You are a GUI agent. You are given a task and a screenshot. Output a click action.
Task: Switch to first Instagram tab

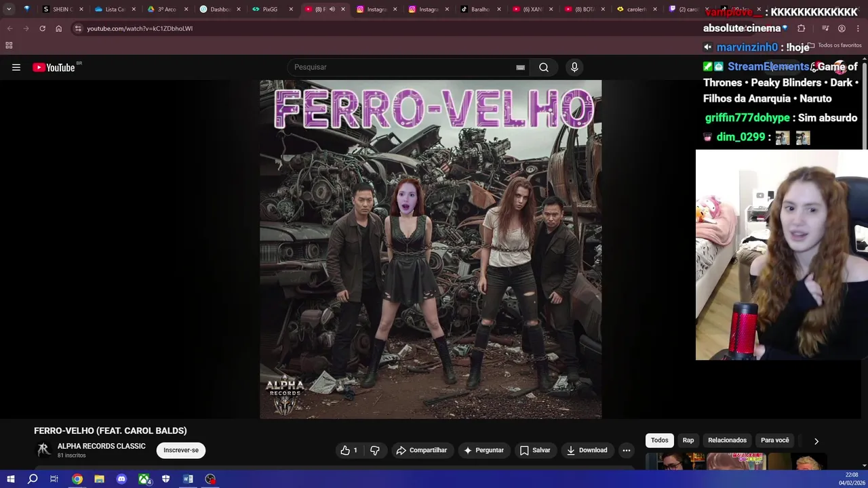[x=375, y=9]
